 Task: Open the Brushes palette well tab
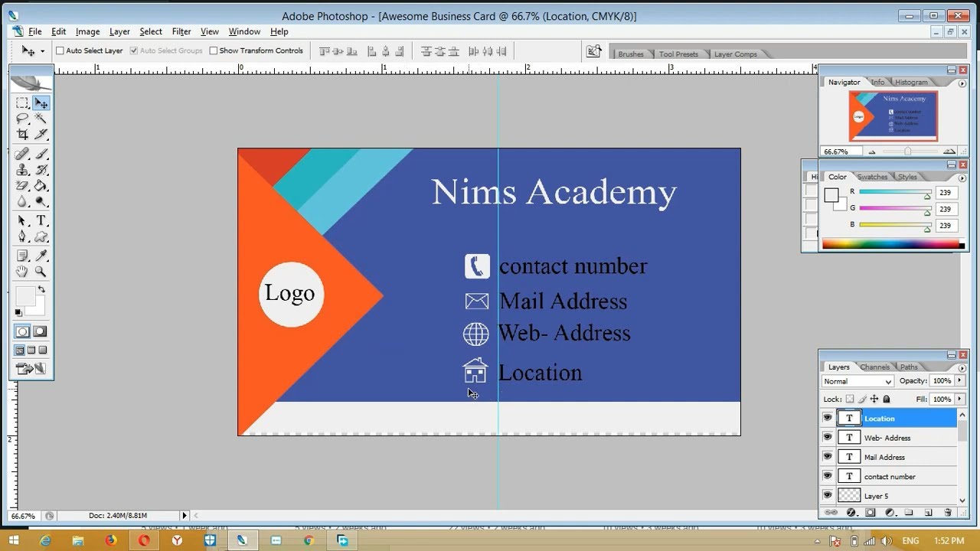coord(631,54)
